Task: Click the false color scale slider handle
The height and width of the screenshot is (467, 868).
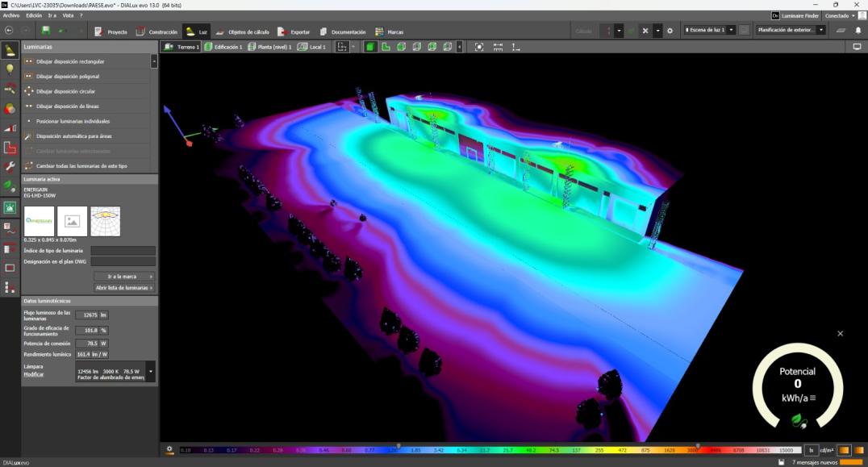Action: point(398,445)
